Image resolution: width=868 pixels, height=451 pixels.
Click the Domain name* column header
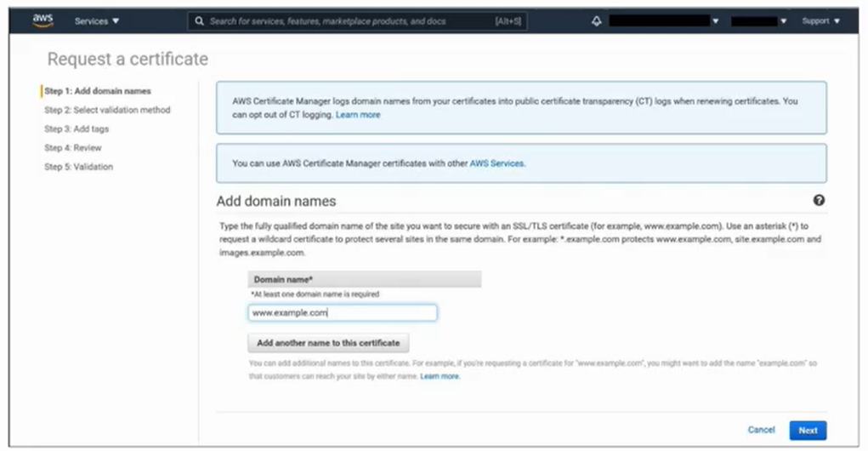[x=364, y=279]
